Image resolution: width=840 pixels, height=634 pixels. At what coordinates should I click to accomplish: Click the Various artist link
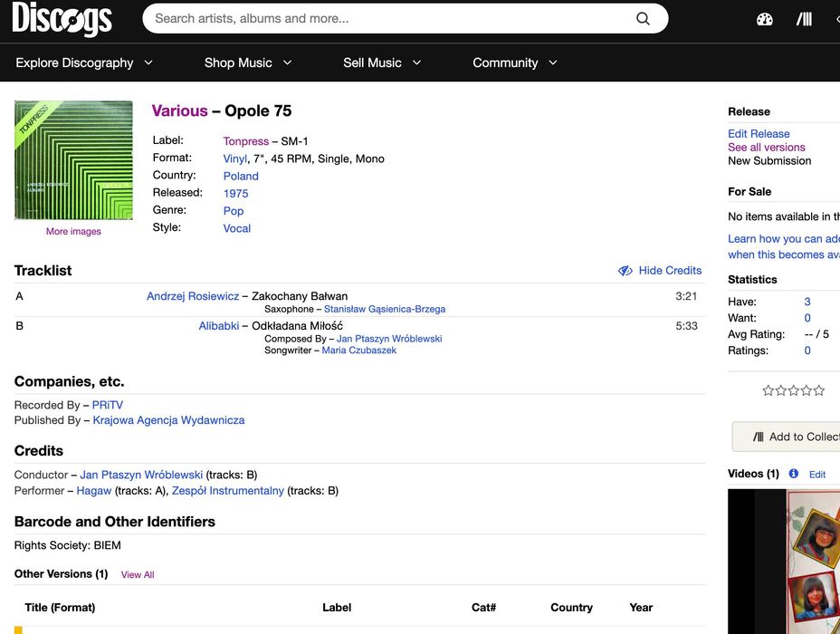click(x=179, y=110)
